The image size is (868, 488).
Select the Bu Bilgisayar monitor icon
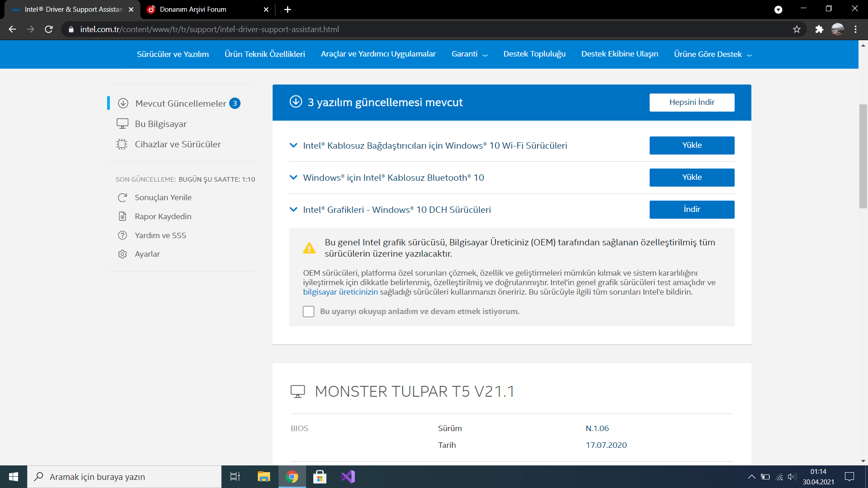point(123,124)
